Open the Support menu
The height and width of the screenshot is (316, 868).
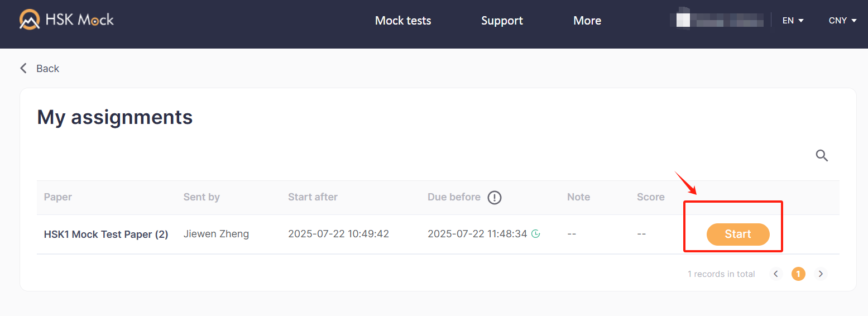click(502, 21)
